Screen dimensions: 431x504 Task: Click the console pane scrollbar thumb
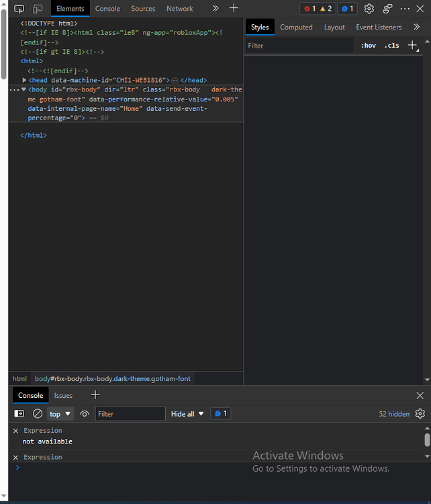427,440
